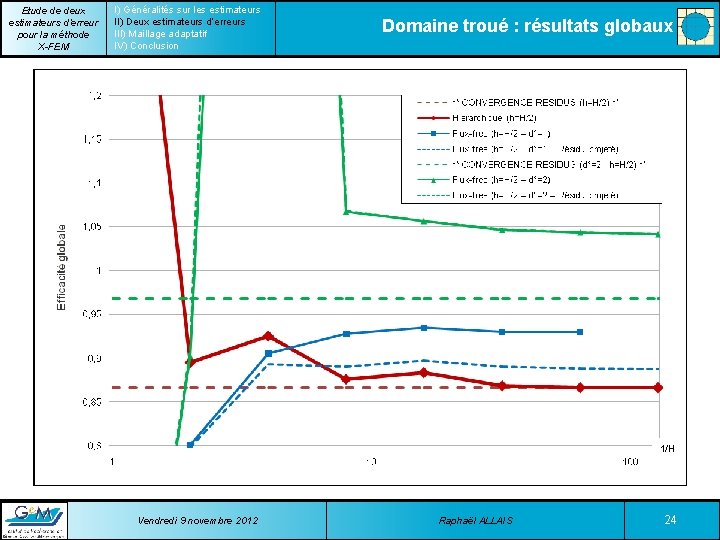This screenshot has height=540, width=720.
Task: Select the blue square line sample for Flux-free d°=1 in the legend
Action: tap(433, 134)
